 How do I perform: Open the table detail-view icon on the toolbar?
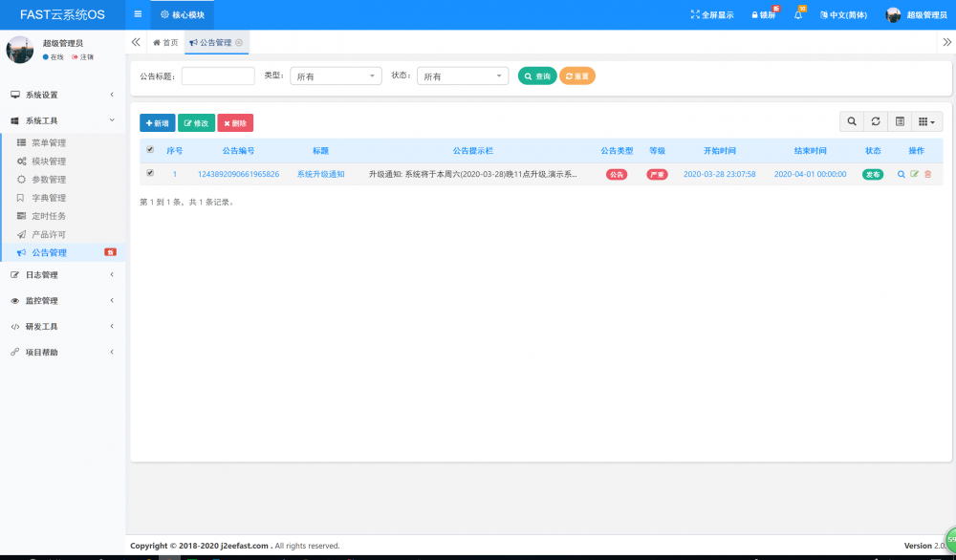pos(899,121)
